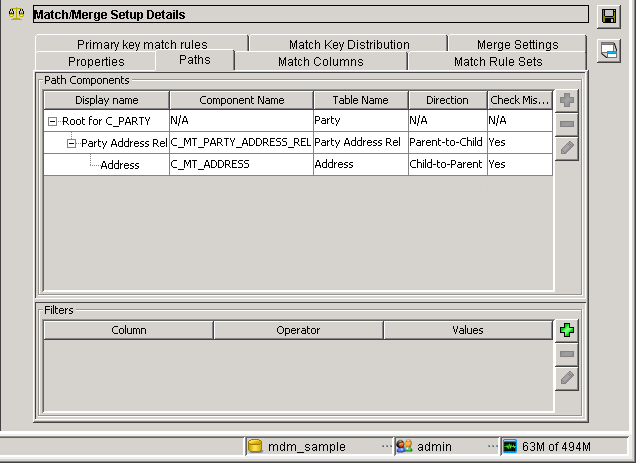Select the Address tree row

120,165
